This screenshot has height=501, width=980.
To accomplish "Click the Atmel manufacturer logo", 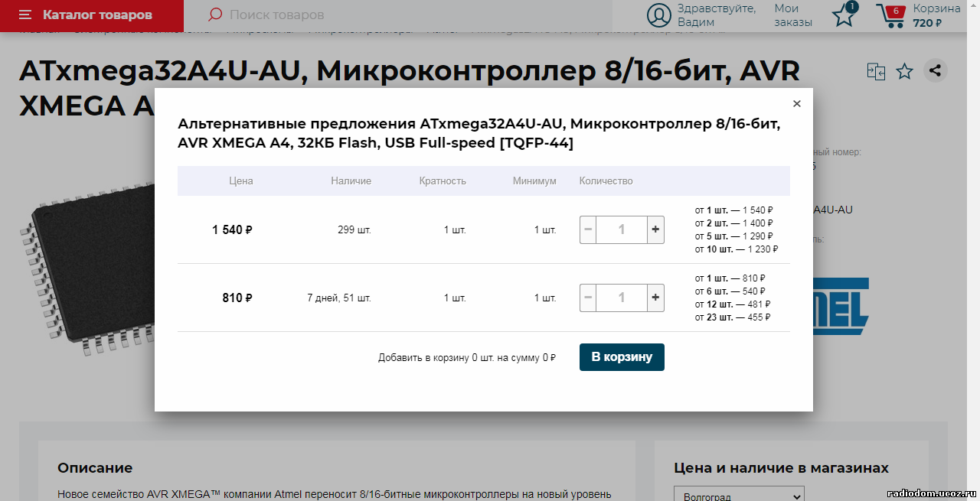I will [x=841, y=306].
